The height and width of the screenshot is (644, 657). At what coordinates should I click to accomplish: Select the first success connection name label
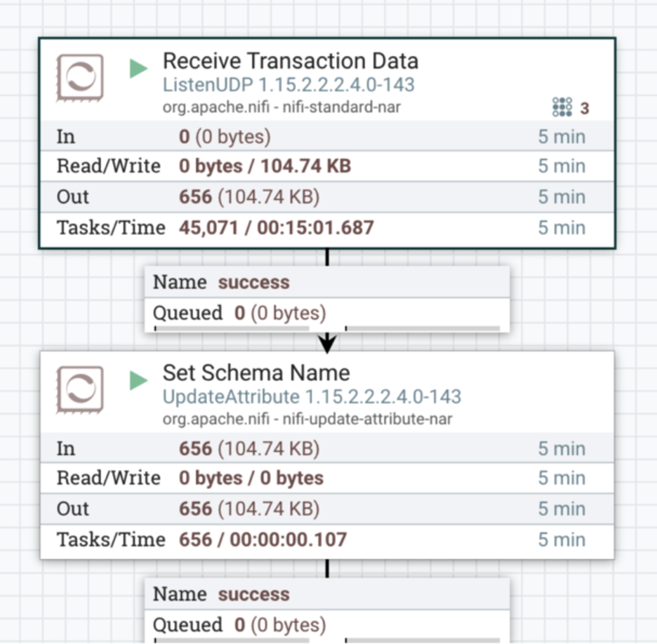tap(253, 282)
